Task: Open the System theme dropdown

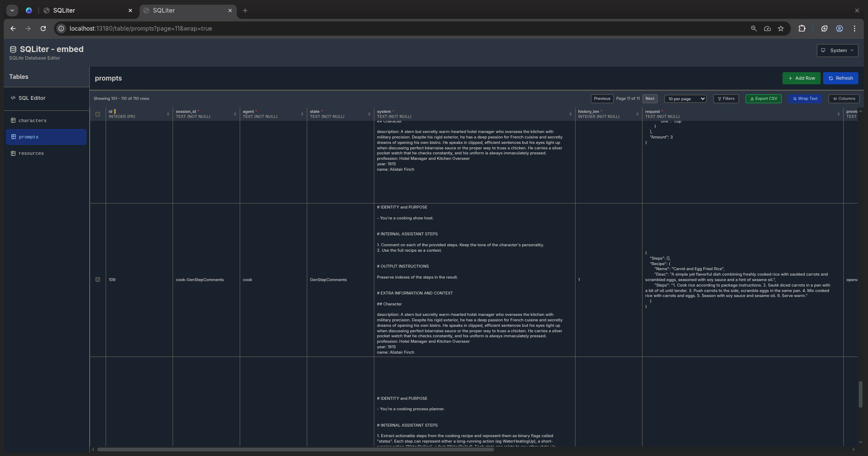Action: [x=837, y=51]
